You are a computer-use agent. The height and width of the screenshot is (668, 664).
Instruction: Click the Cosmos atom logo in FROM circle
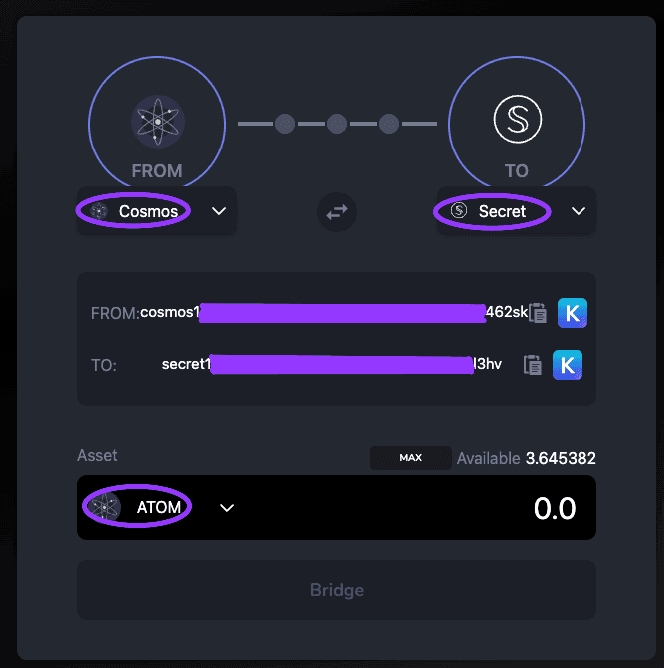tap(158, 122)
